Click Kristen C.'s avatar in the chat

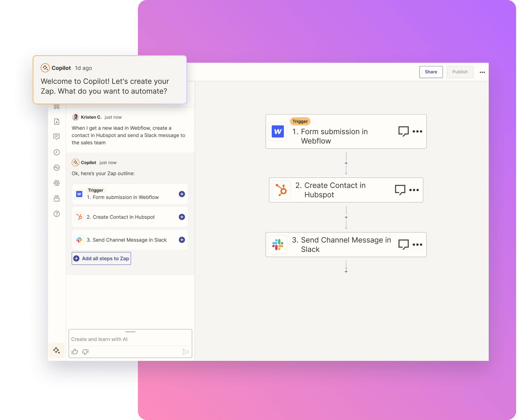tap(75, 117)
